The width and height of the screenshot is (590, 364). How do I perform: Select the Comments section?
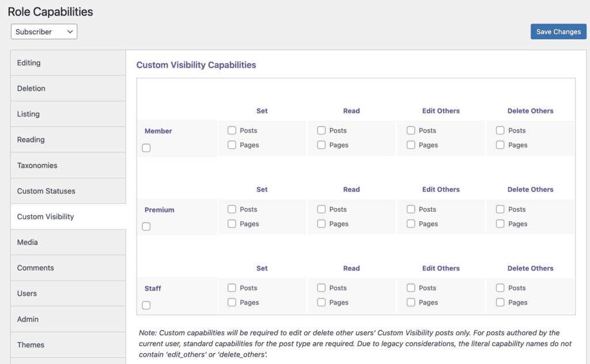(x=35, y=268)
